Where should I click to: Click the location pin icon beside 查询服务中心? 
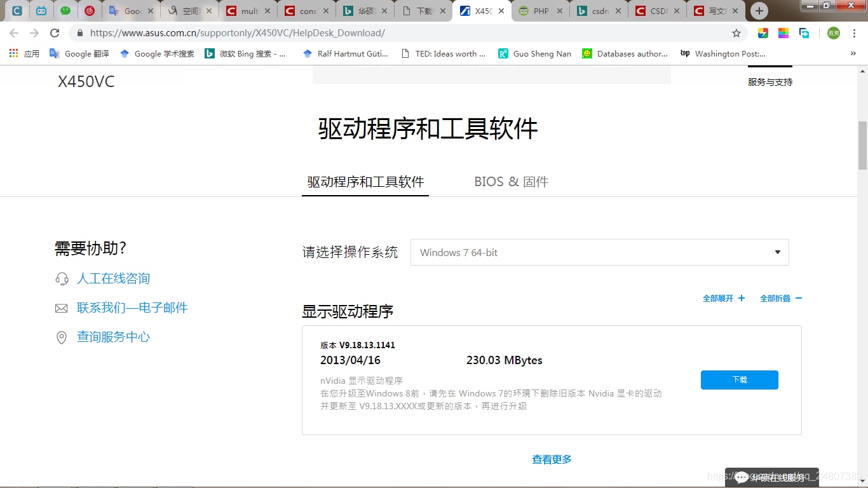coord(62,337)
